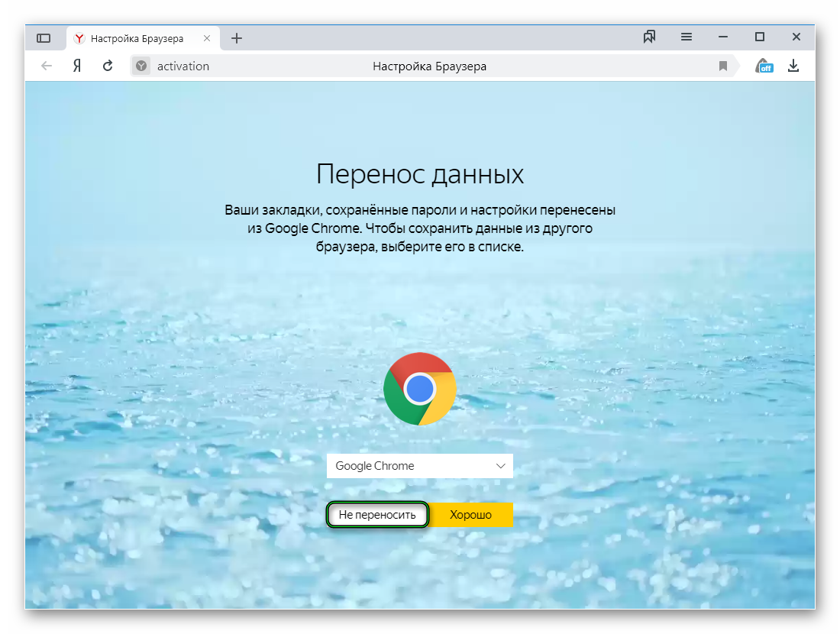Click page title Настройка Браузера in address bar

[430, 66]
